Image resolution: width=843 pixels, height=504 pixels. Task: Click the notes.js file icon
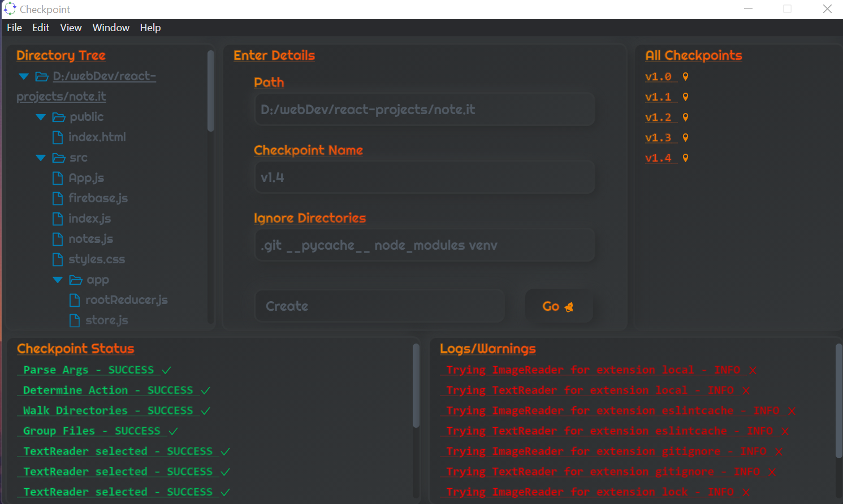pyautogui.click(x=58, y=239)
